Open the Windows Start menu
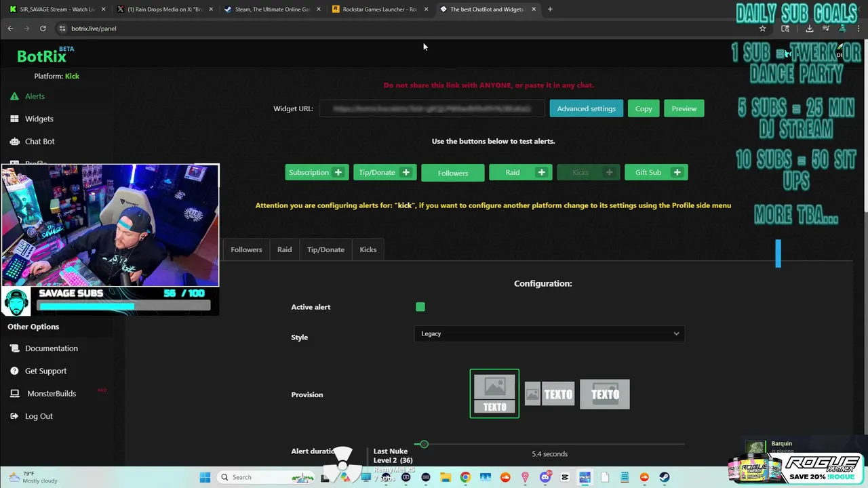Viewport: 868px width, 488px height. pyautogui.click(x=205, y=477)
